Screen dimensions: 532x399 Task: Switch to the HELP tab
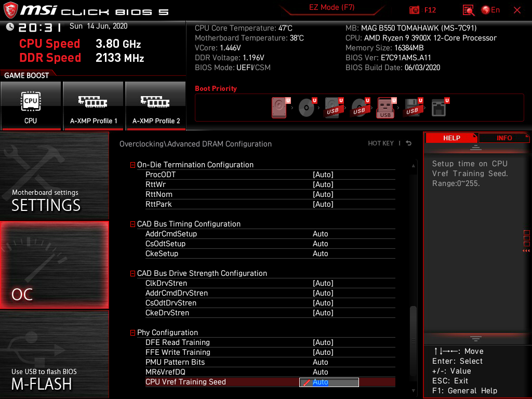pos(451,138)
